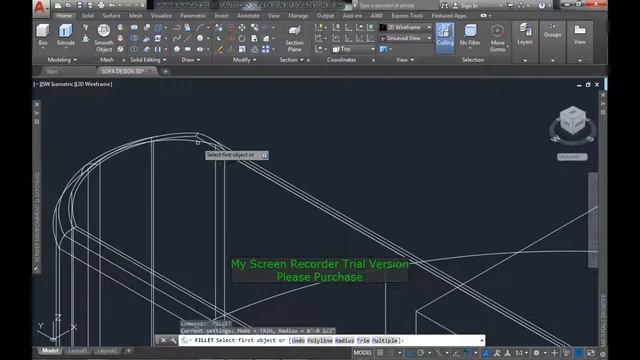Expand the Modify panel
This screenshot has height=360, width=640.
coord(244,60)
